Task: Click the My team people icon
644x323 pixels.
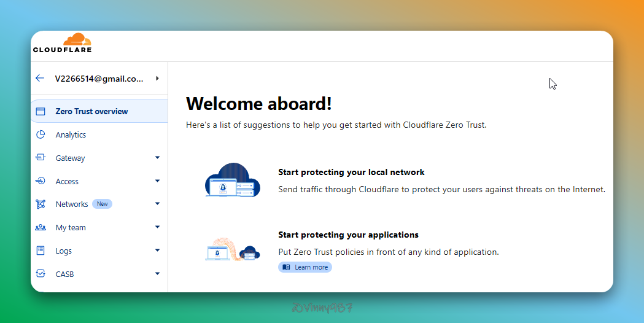Action: [x=41, y=227]
